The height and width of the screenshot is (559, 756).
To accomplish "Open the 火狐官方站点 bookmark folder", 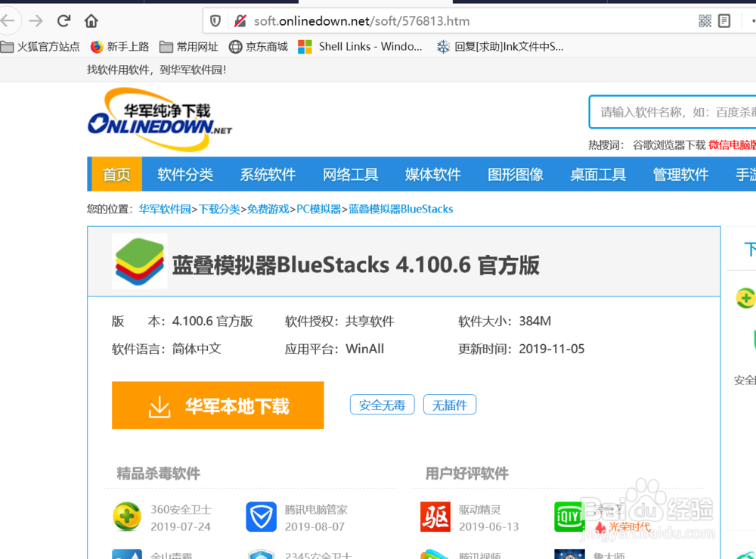I will tap(40, 47).
